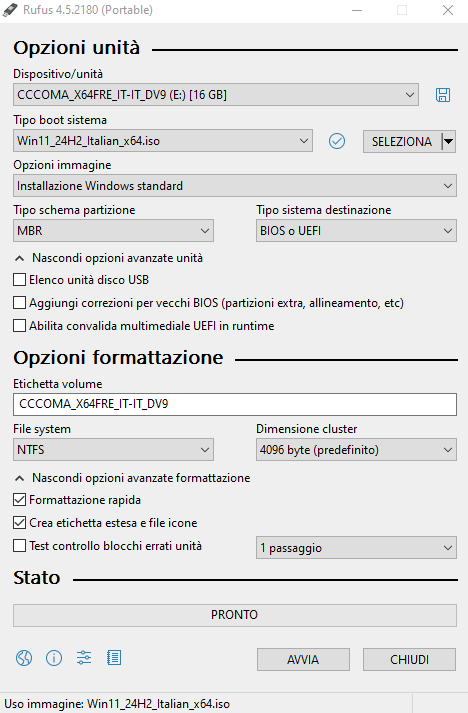Click status bar text Uso immagine

[x=117, y=704]
